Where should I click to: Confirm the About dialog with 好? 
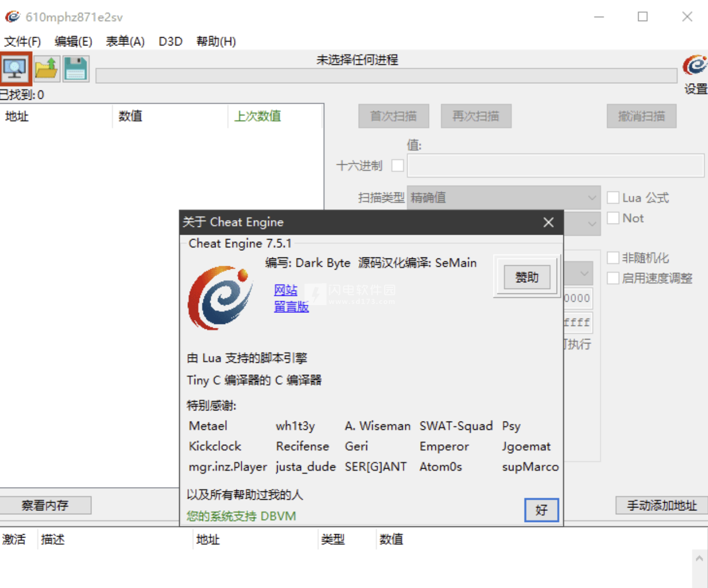[x=541, y=510]
